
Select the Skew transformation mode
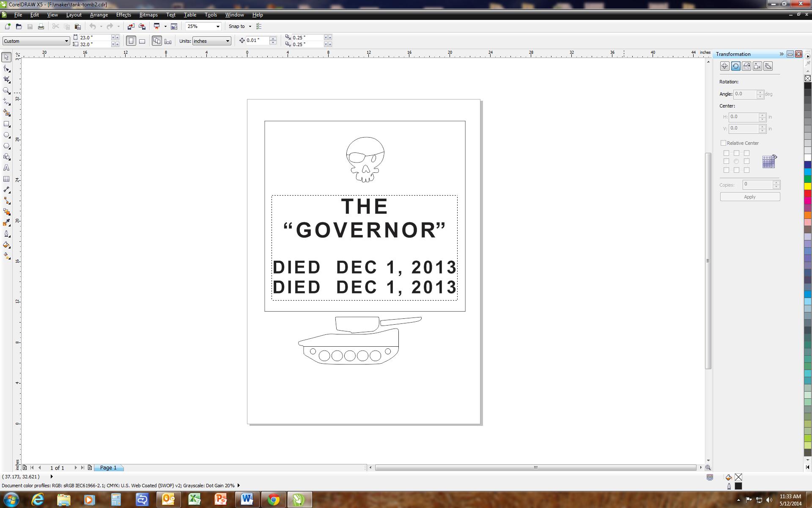pyautogui.click(x=769, y=66)
